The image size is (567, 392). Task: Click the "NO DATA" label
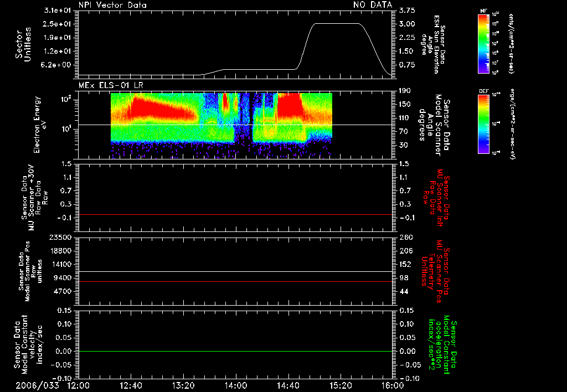373,5
